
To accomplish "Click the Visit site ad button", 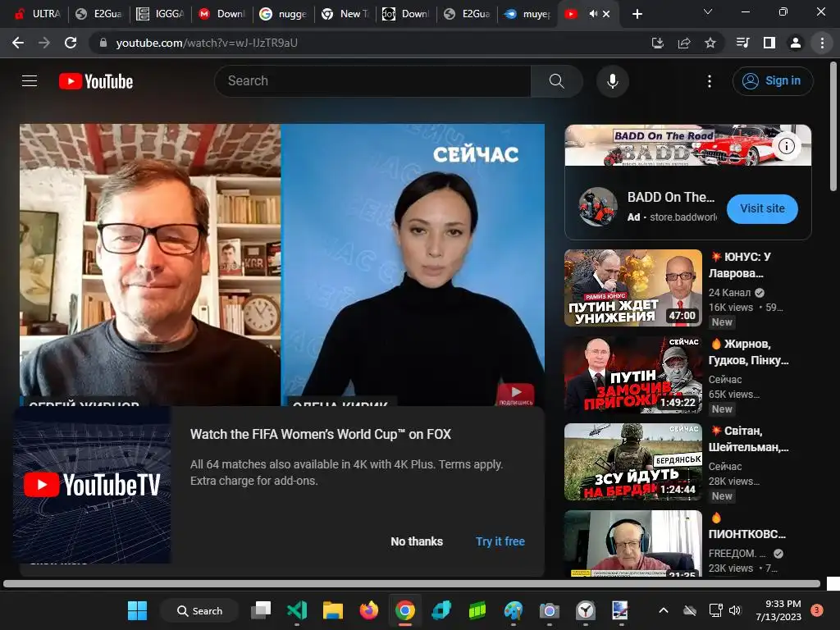I will point(762,208).
